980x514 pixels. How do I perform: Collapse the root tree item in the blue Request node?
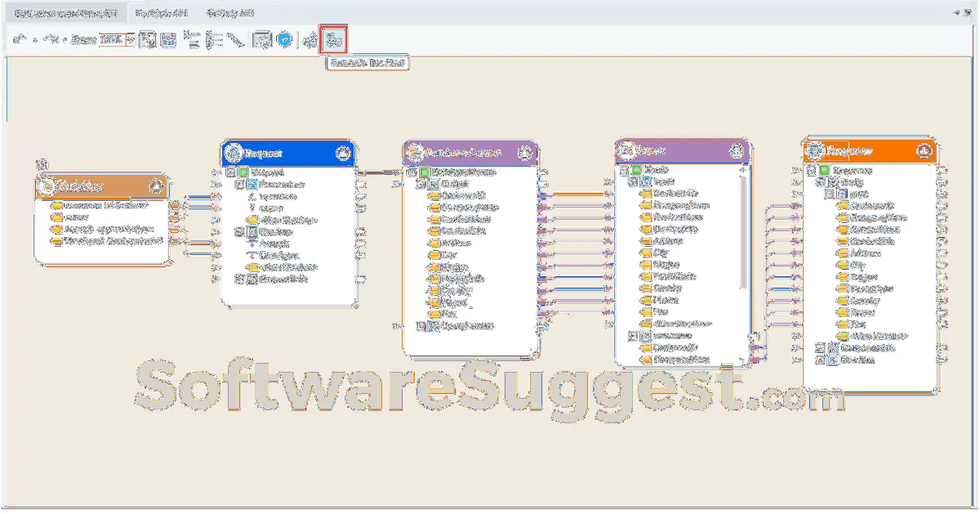click(231, 172)
